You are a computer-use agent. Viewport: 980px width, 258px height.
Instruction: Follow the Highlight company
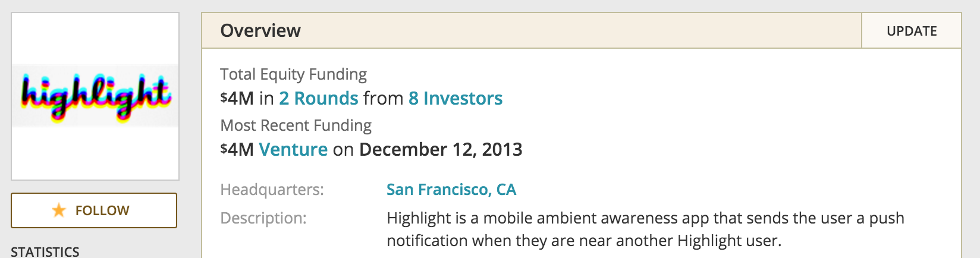tap(94, 210)
